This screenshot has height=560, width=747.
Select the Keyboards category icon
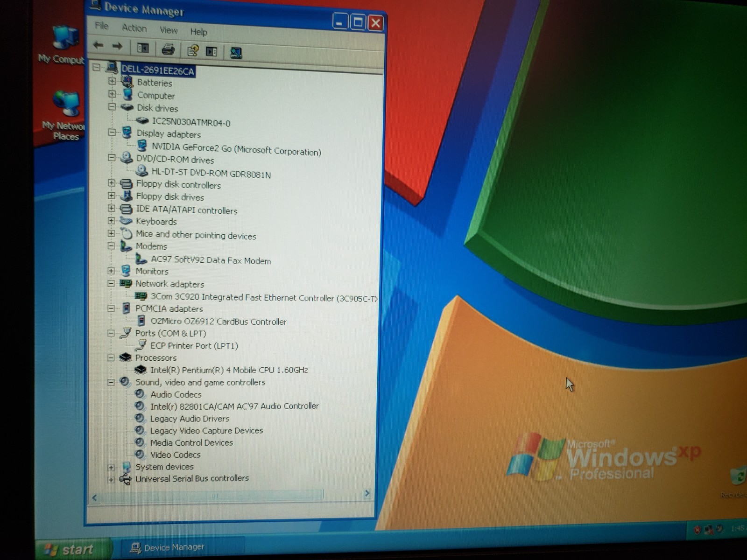(126, 220)
